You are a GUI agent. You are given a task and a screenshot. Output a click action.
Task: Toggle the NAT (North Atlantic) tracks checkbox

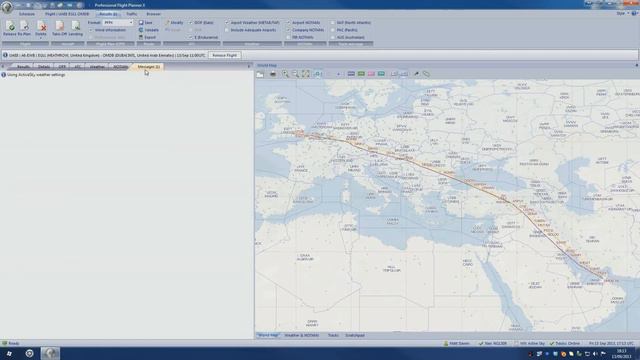pyautogui.click(x=333, y=23)
